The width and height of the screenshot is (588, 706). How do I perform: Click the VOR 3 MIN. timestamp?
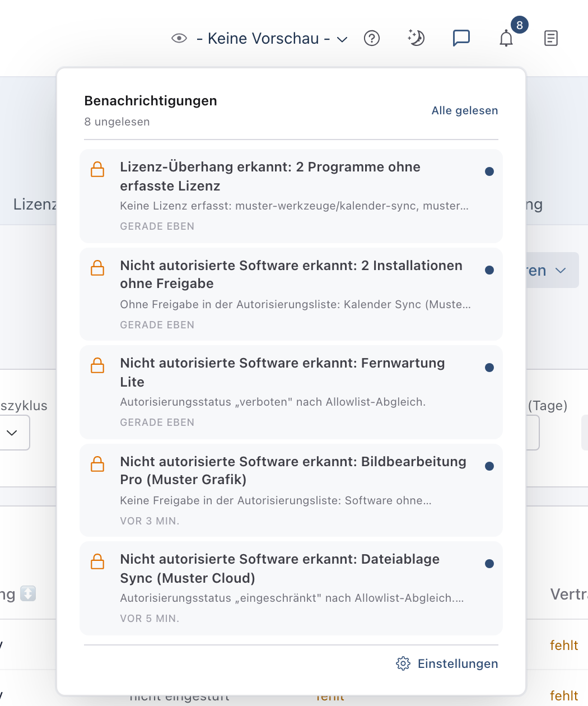[150, 521]
